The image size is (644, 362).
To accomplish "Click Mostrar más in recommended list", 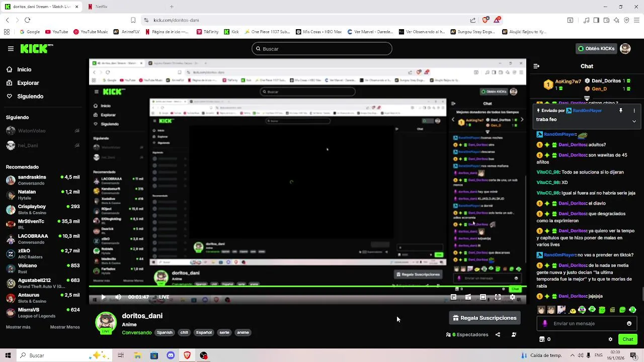I will (x=18, y=327).
